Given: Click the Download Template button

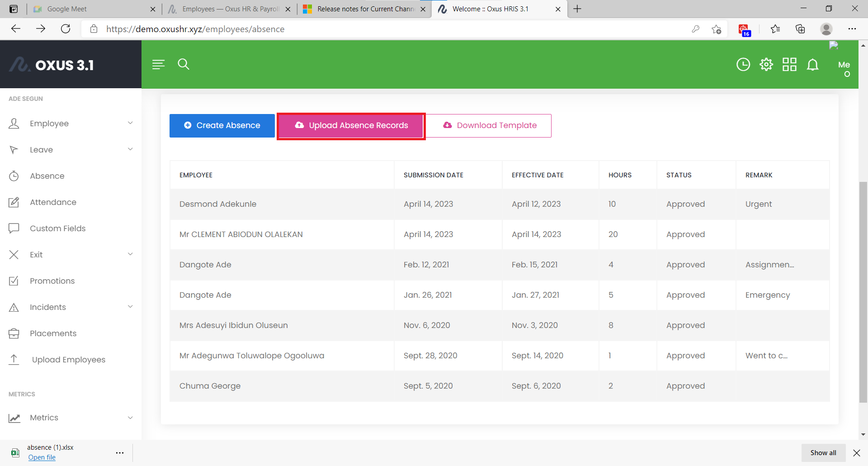Looking at the screenshot, I should point(489,126).
